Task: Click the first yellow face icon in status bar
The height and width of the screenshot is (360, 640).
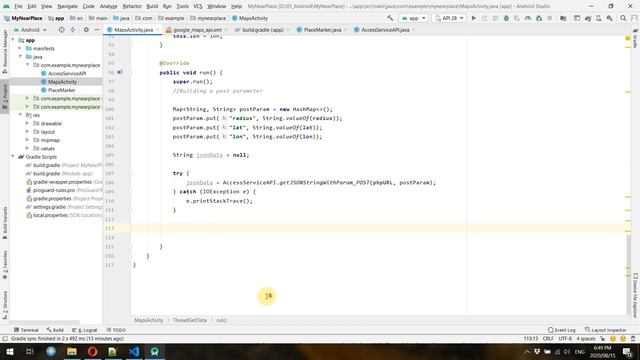Action: tap(613, 339)
